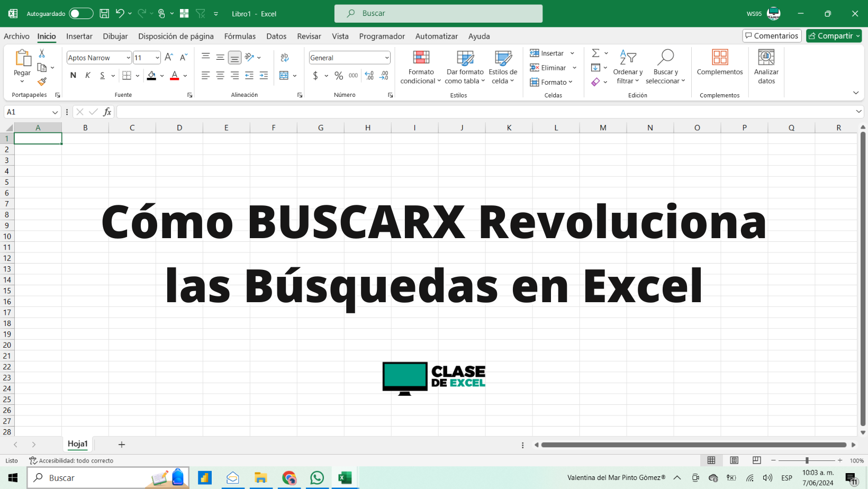868x489 pixels.
Task: Click the increase indent icon
Action: pyautogui.click(x=264, y=75)
